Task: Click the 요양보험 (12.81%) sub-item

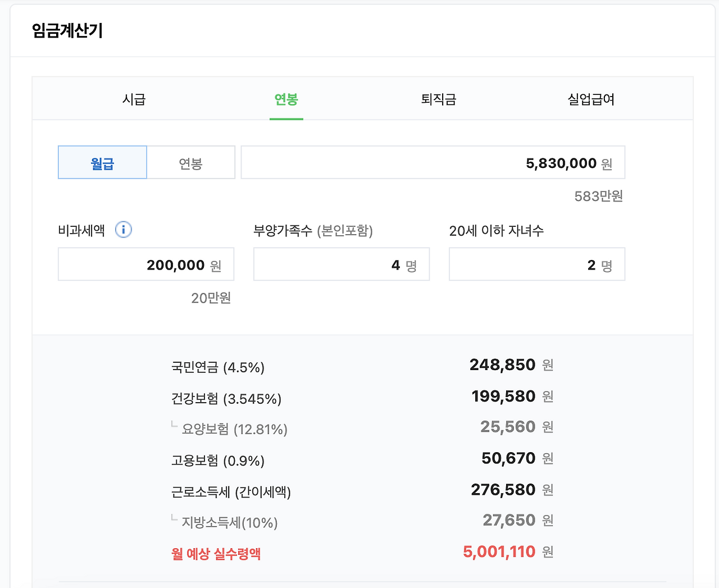Action: click(x=234, y=430)
